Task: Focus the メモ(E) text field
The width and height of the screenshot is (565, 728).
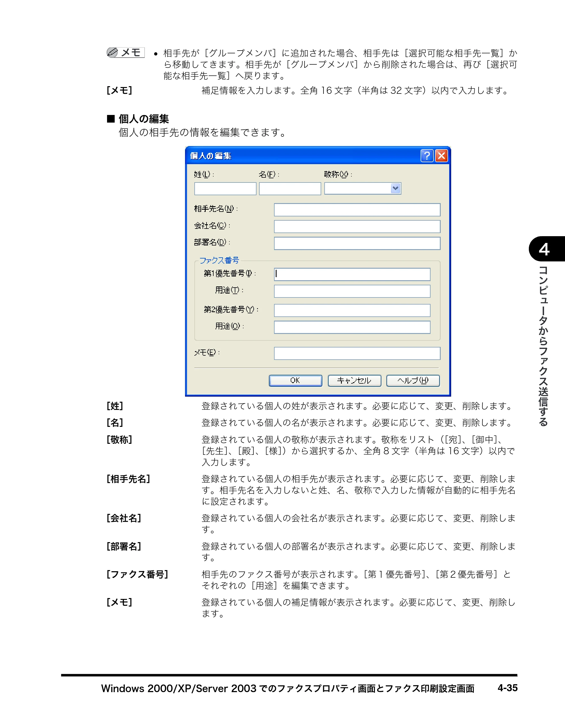Action: 357,353
